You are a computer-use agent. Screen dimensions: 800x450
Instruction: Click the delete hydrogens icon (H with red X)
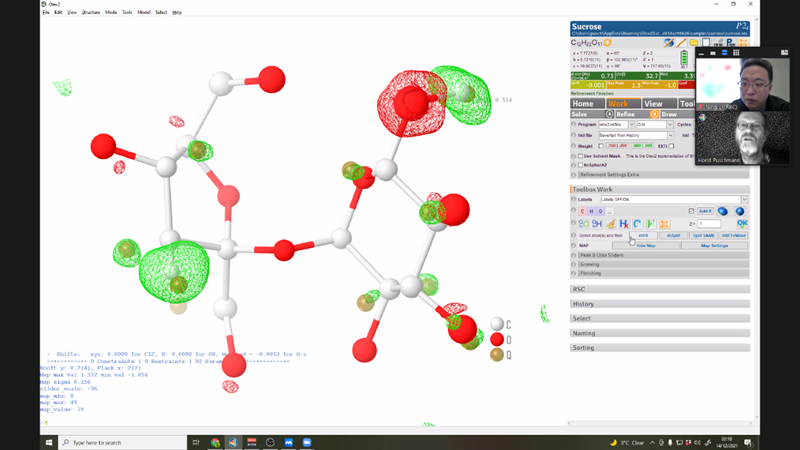click(x=623, y=224)
